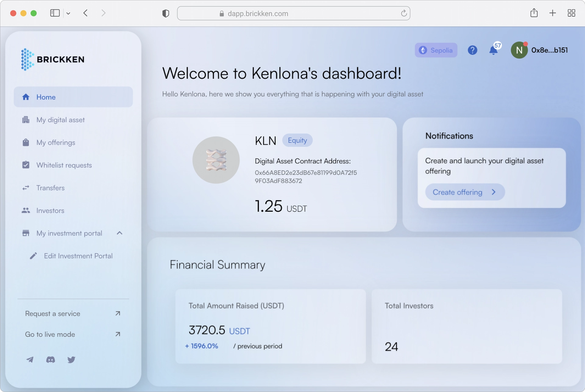Click the Create offering button
The height and width of the screenshot is (392, 585).
[465, 192]
